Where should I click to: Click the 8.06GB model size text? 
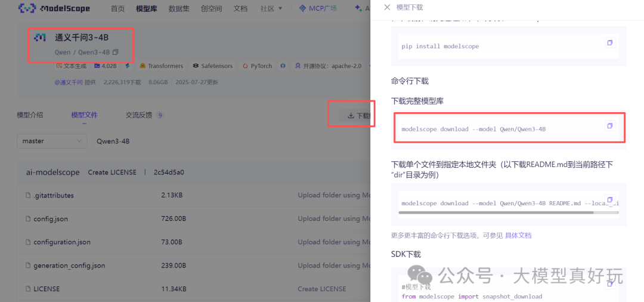coord(157,82)
